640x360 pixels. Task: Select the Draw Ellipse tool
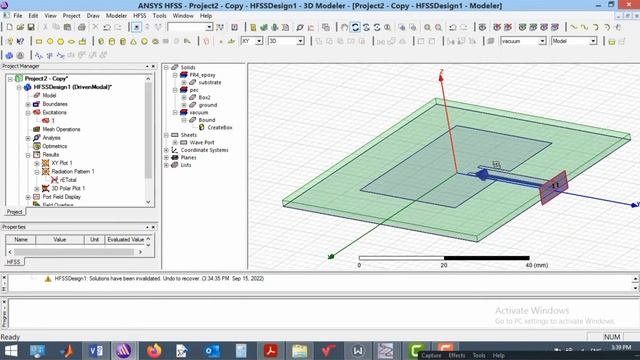(71, 41)
